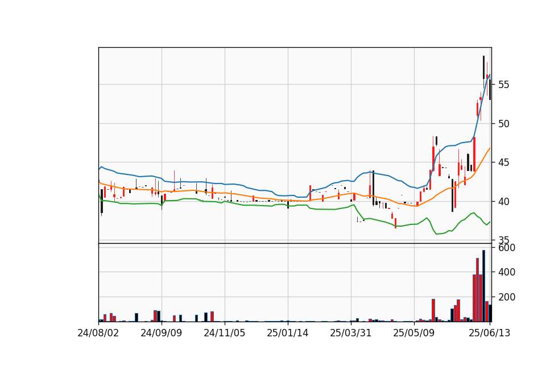This screenshot has height=392, width=546.
Task: Click the 24/08/02 date label
Action: click(x=98, y=333)
